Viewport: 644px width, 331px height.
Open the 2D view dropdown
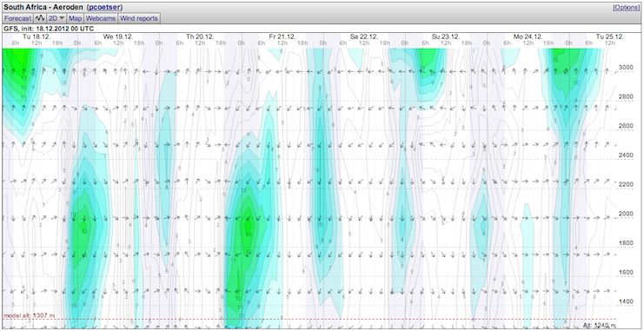coord(57,18)
